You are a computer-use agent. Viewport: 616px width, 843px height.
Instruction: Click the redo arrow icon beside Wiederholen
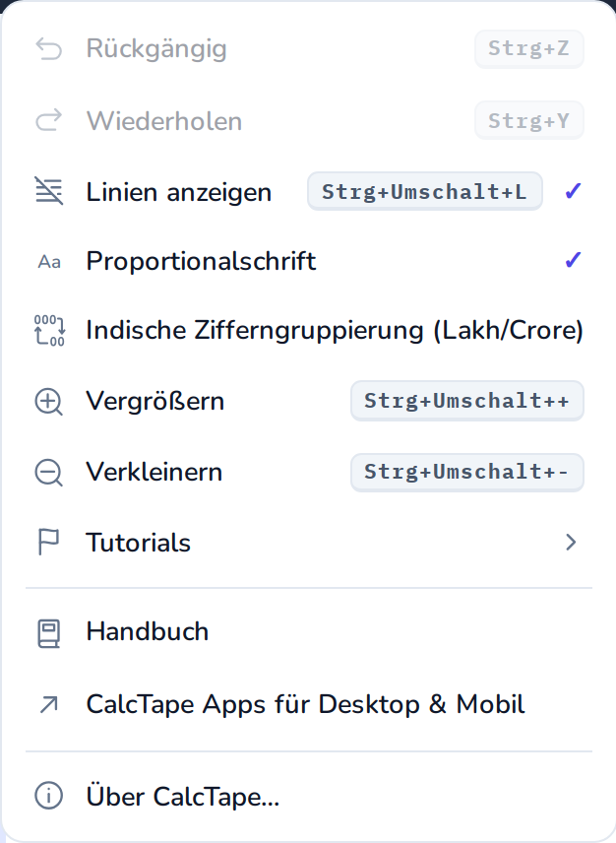point(49,120)
